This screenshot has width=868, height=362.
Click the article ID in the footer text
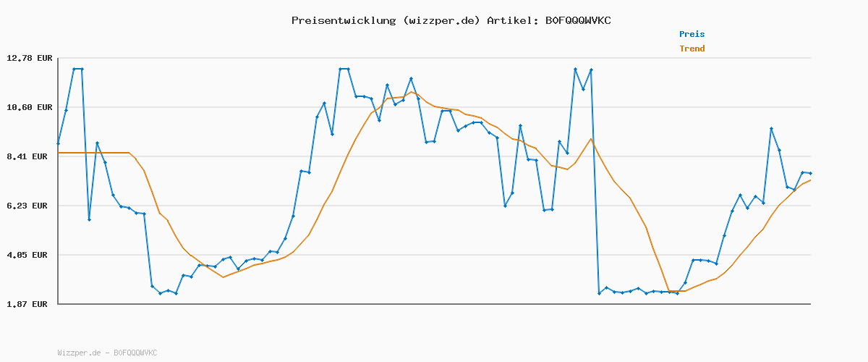135,353
